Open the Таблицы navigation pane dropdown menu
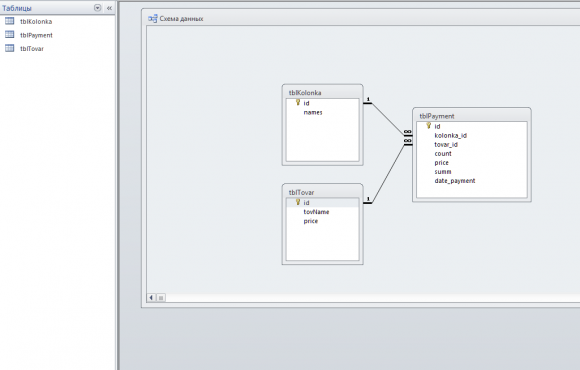Viewport: 580px width, 370px height. pyautogui.click(x=97, y=8)
